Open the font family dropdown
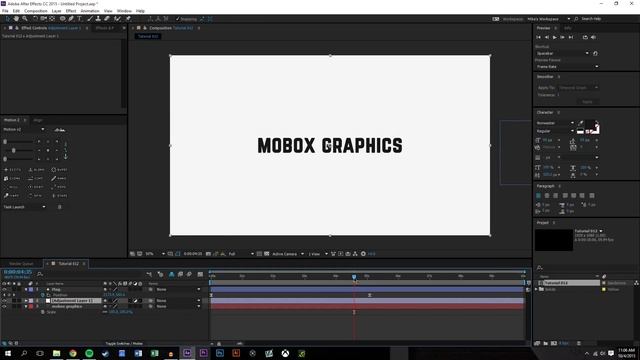The image size is (640, 360). tap(556, 123)
